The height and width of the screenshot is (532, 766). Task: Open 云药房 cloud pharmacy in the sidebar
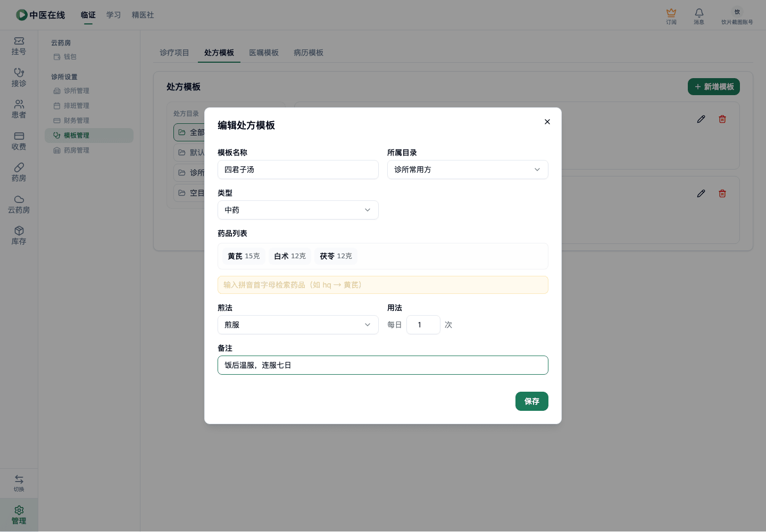tap(19, 205)
